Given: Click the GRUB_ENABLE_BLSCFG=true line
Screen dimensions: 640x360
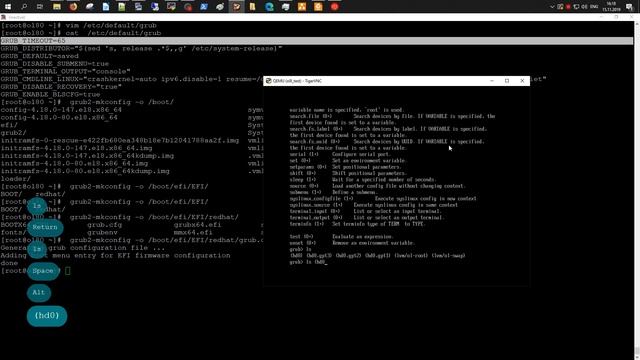Looking at the screenshot, I should coord(51,94).
